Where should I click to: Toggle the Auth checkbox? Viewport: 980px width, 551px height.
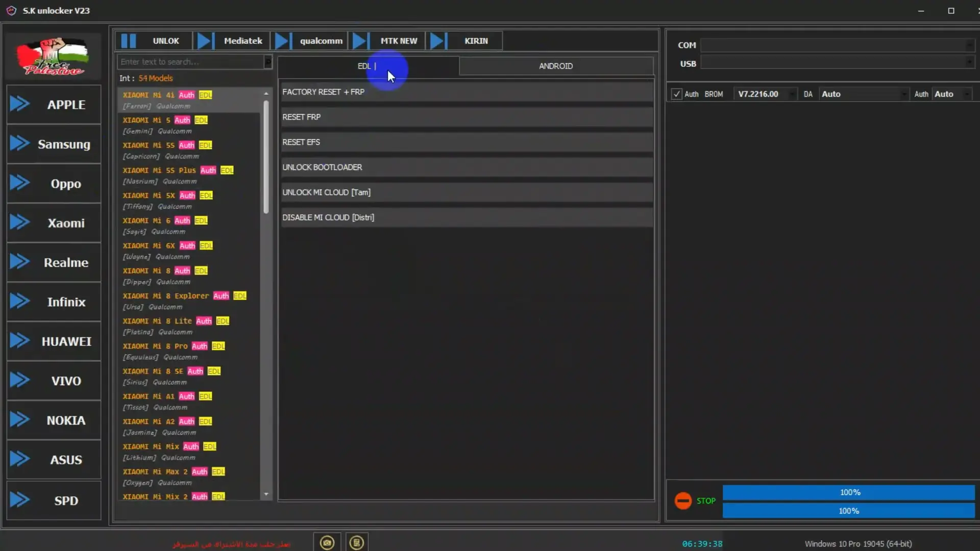coord(676,94)
